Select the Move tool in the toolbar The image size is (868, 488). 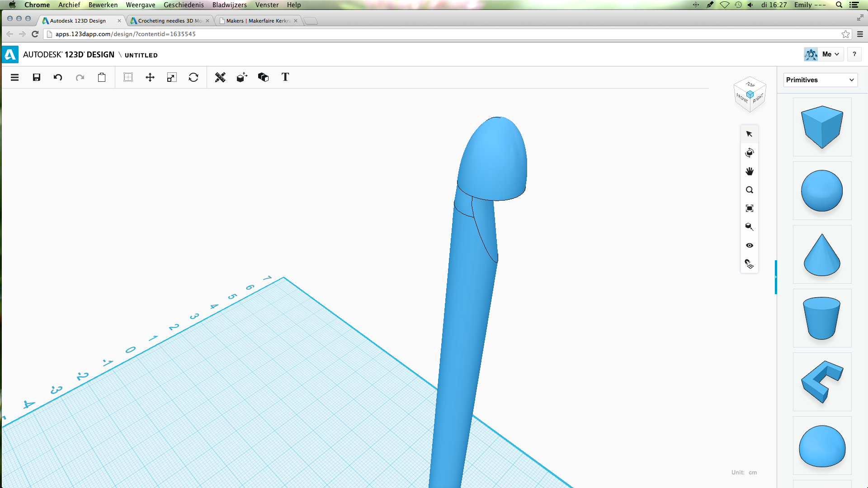[x=150, y=77]
